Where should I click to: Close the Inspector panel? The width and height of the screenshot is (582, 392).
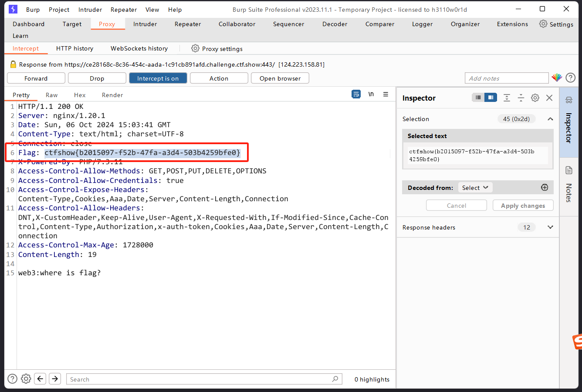(549, 98)
